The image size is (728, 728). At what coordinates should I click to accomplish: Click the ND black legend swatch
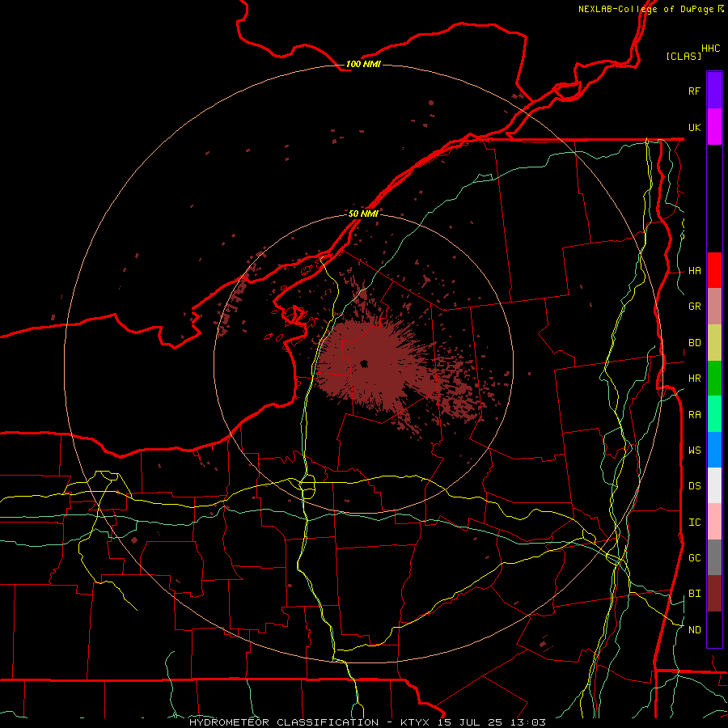coord(714,629)
